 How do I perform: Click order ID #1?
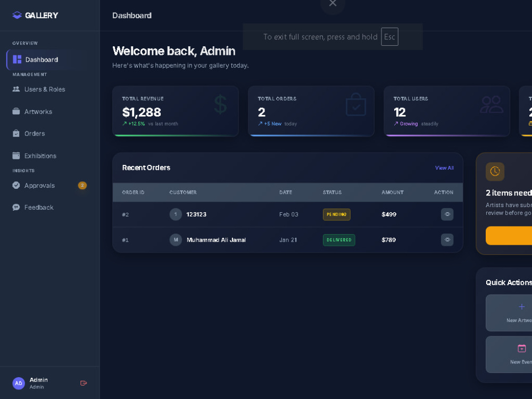pos(126,240)
